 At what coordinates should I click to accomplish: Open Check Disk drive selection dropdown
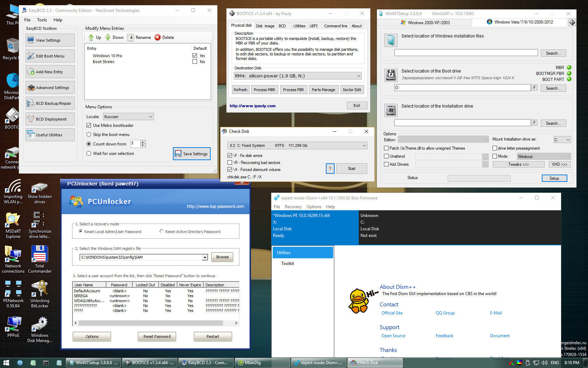click(297, 145)
